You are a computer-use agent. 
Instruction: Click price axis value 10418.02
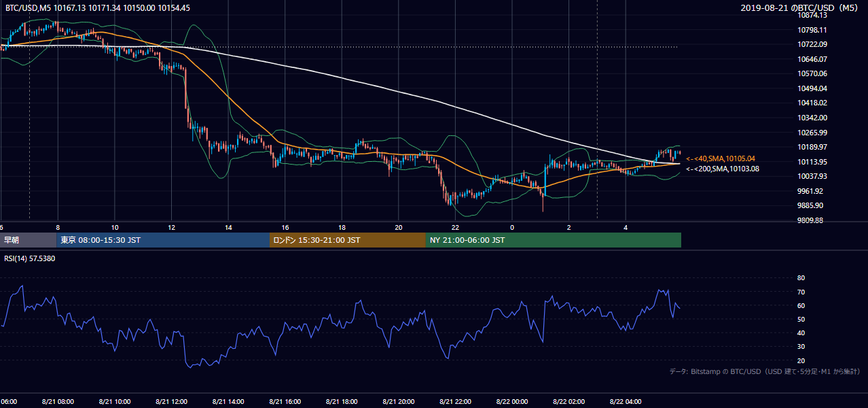(812, 103)
